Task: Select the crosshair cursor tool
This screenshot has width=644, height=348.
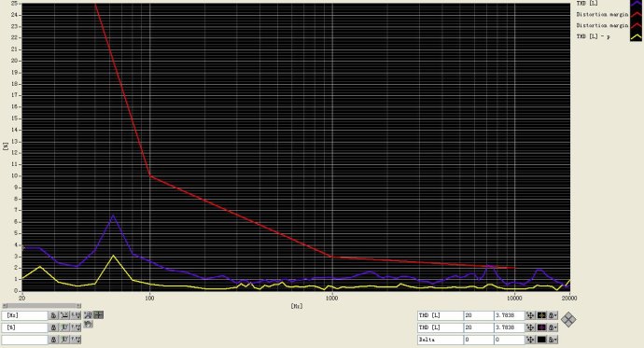Action: [x=98, y=315]
